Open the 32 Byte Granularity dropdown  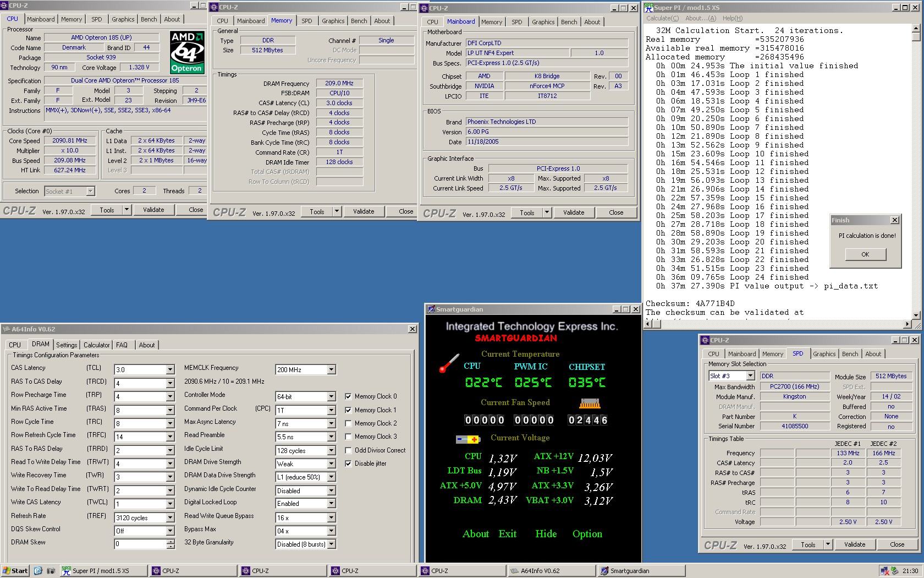(x=331, y=544)
